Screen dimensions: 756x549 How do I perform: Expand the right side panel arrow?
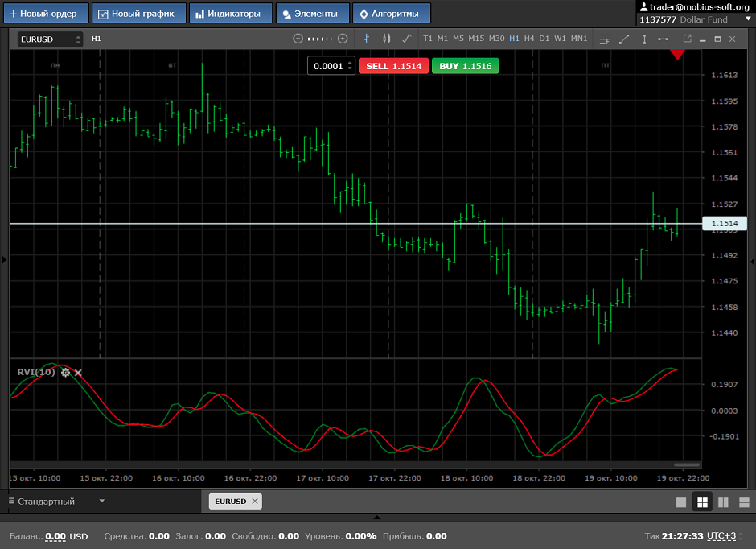pyautogui.click(x=752, y=261)
